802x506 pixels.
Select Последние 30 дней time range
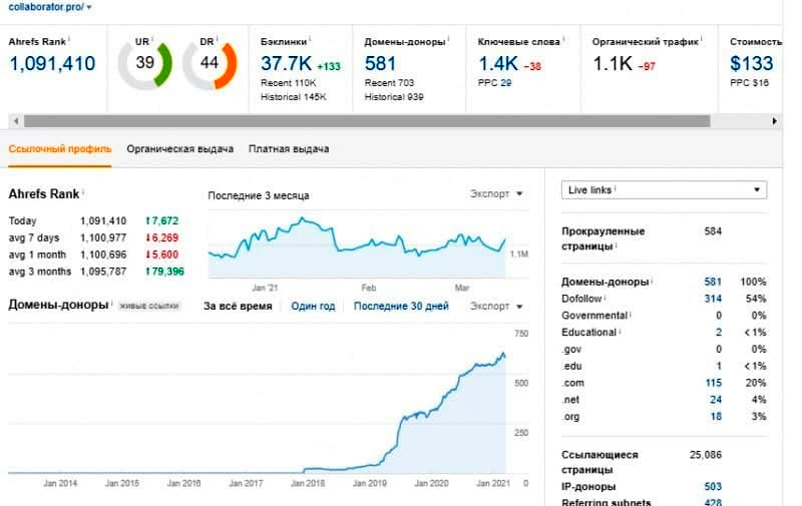coord(401,306)
